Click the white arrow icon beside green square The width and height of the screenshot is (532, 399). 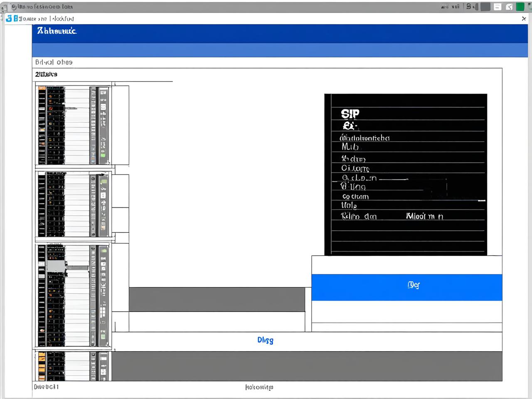pos(509,7)
